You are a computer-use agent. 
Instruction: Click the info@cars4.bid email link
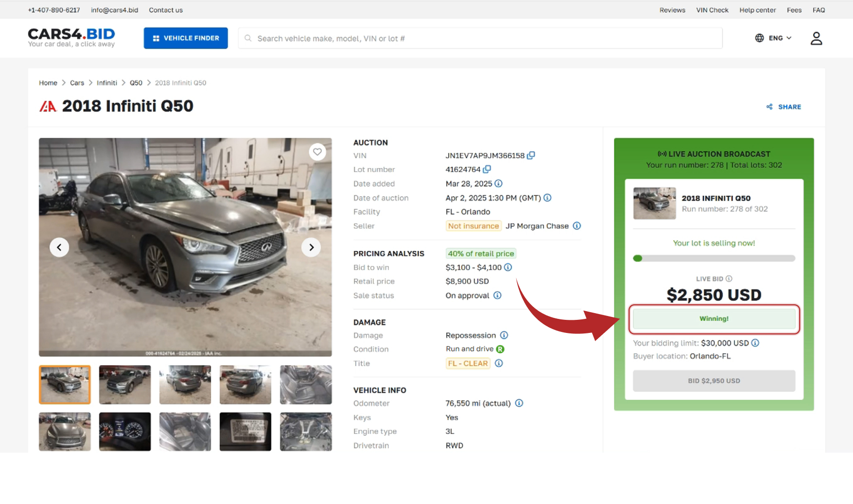114,10
